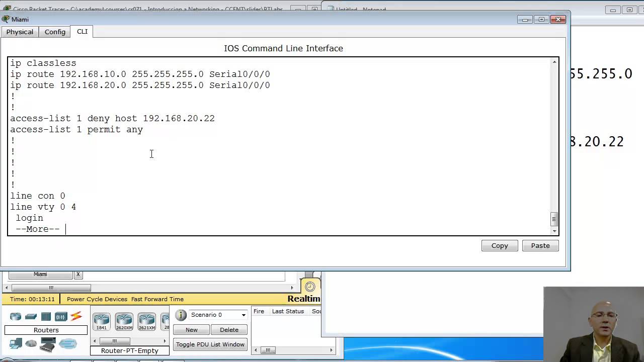Select the Custom Made Devices icon
Viewport: 644px width, 362px height.
click(48, 344)
